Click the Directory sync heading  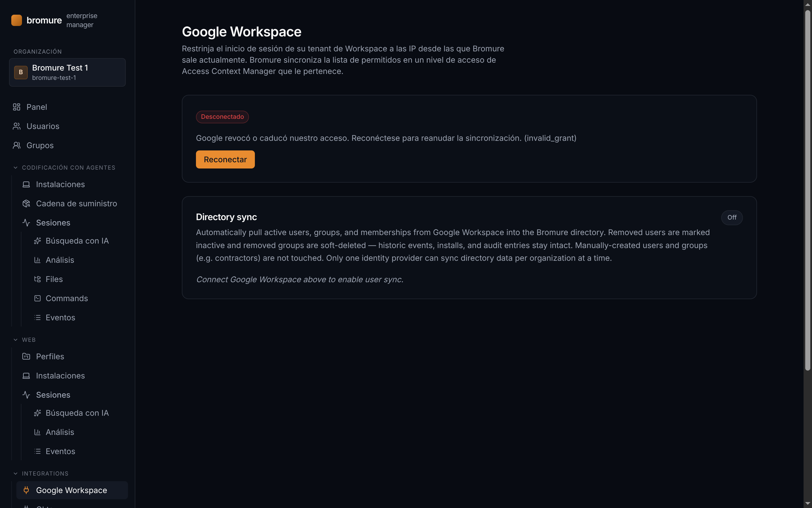point(226,217)
